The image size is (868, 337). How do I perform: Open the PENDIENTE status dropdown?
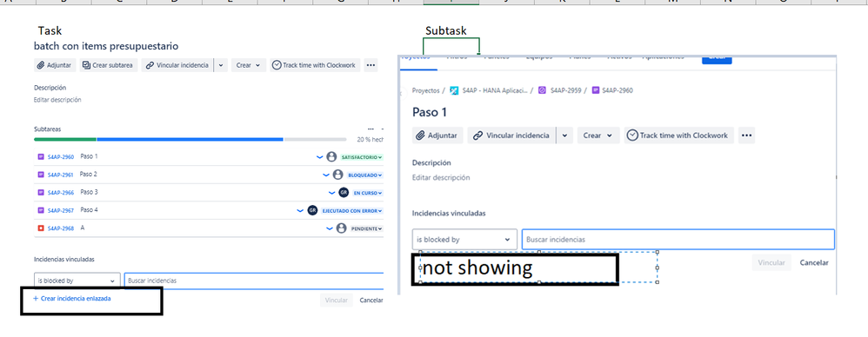tap(366, 228)
